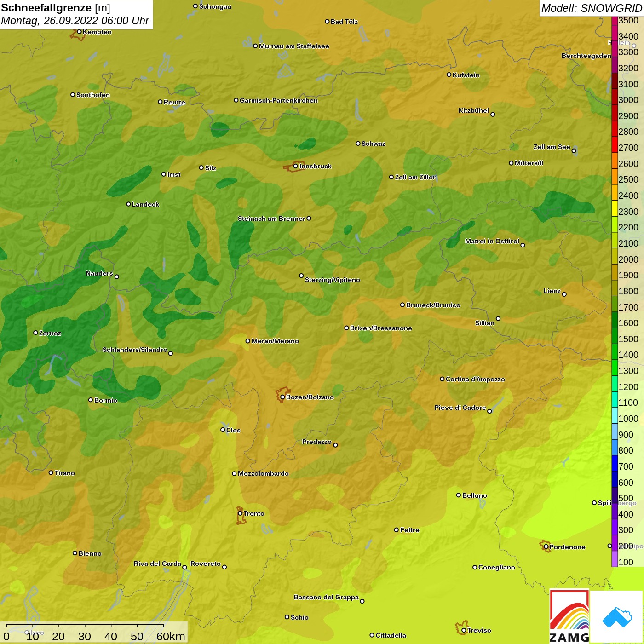The image size is (644, 644).
Task: Click the Silz label
Action: click(x=211, y=168)
